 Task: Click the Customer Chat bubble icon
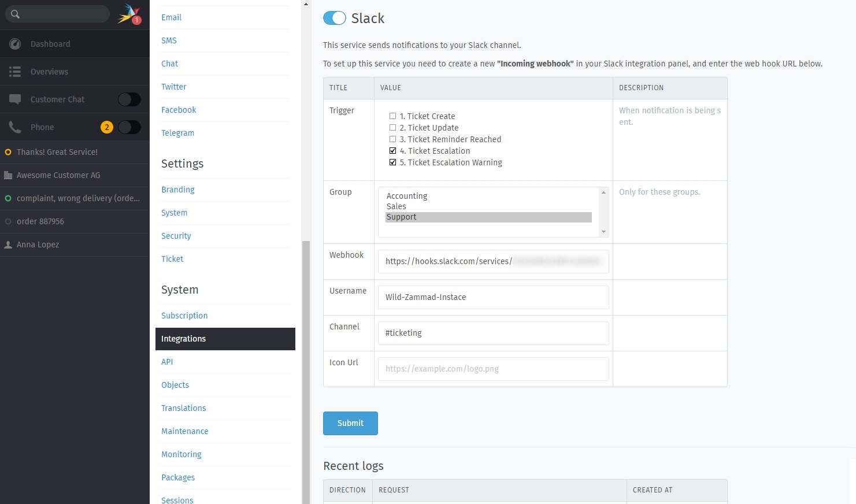coord(15,99)
